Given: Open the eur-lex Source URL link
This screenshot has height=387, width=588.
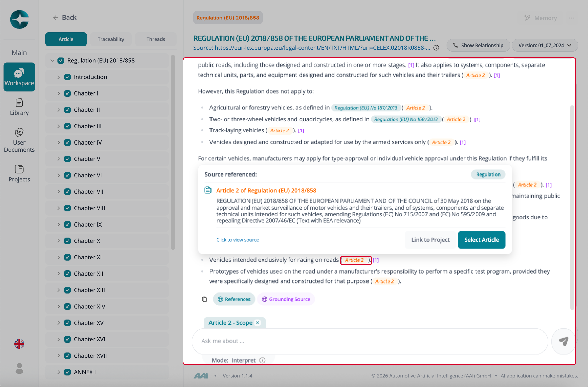Looking at the screenshot, I should coord(312,48).
